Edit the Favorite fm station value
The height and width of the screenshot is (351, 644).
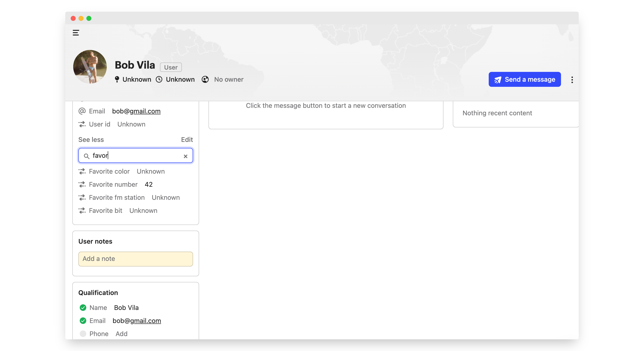166,197
